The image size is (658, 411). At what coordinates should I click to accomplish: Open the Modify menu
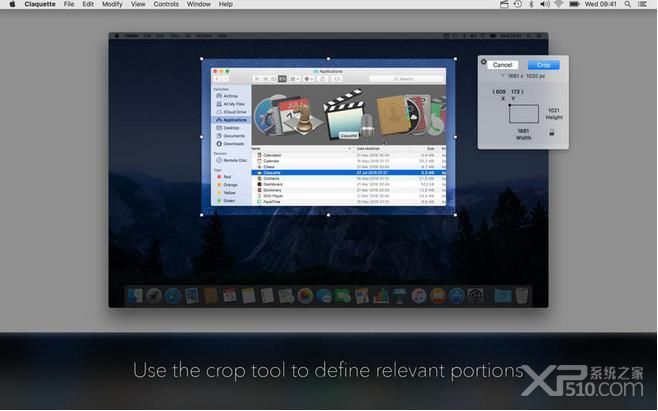click(112, 4)
